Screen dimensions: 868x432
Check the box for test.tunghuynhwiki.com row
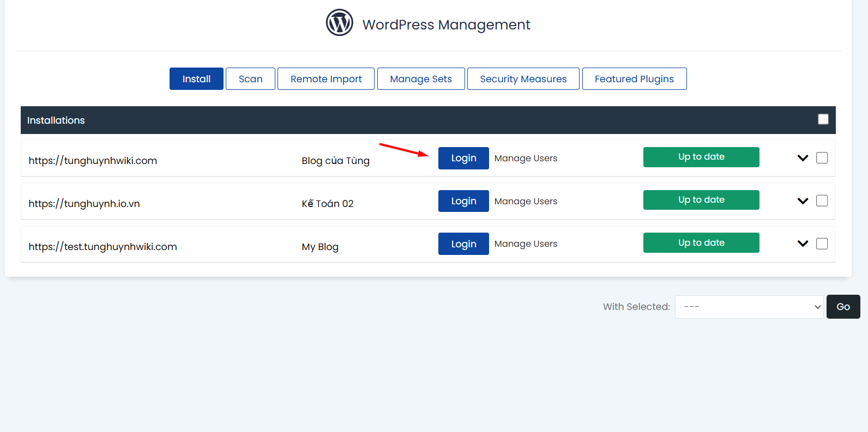[x=822, y=244]
